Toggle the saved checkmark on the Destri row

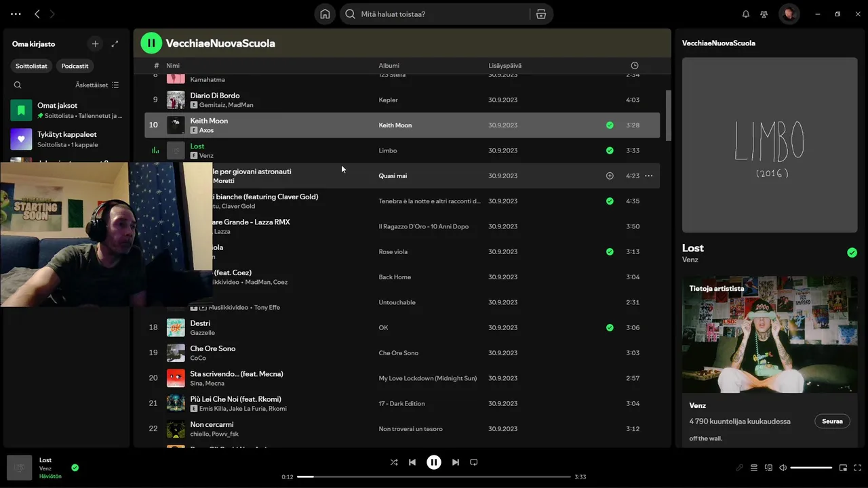pyautogui.click(x=610, y=327)
